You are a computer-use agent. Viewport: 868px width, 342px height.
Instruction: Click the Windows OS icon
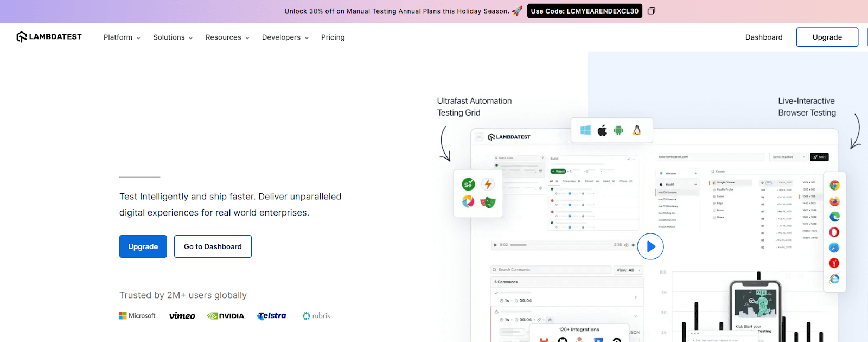585,130
